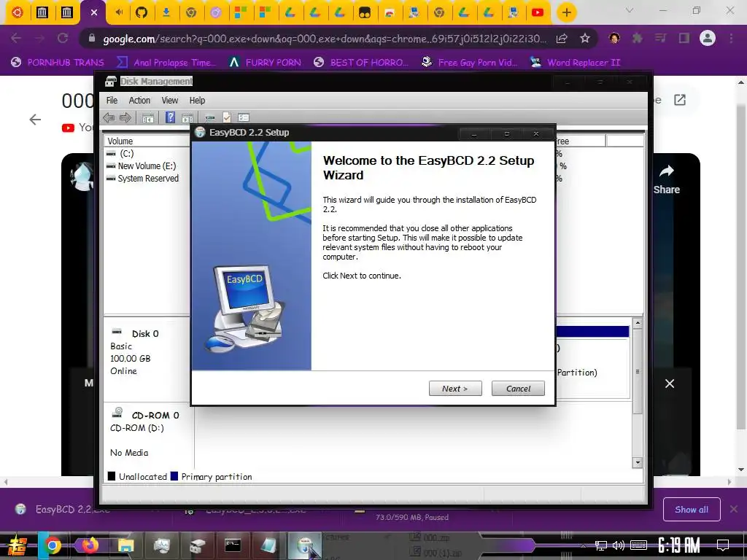Open the notification center icon
Screen dimensions: 747x560
click(723, 545)
